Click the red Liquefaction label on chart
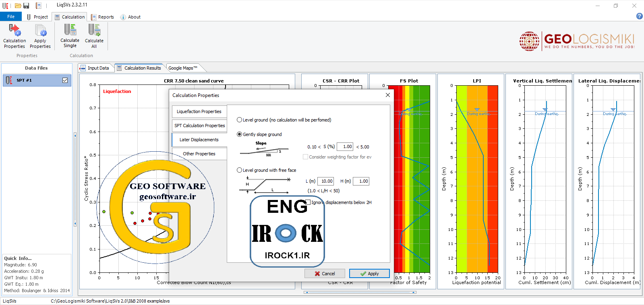The height and width of the screenshot is (305, 644). tap(117, 91)
